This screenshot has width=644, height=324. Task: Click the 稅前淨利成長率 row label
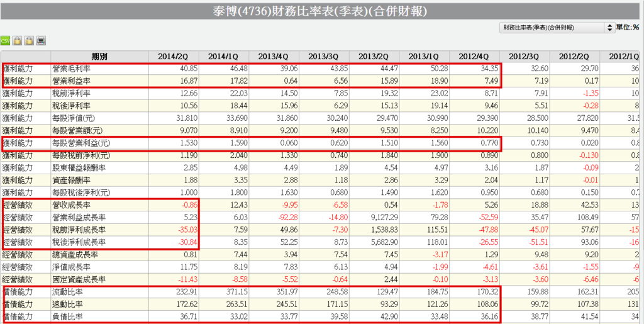tap(79, 230)
